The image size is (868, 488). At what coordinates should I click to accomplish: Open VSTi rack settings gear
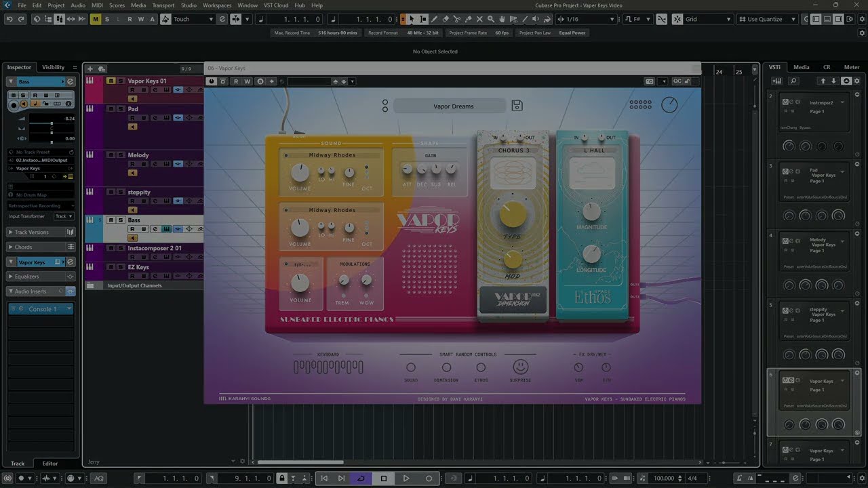[857, 81]
